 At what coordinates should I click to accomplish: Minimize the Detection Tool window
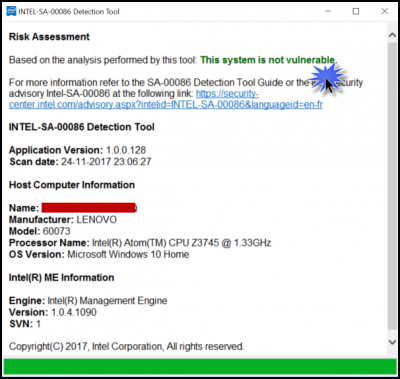pyautogui.click(x=328, y=11)
